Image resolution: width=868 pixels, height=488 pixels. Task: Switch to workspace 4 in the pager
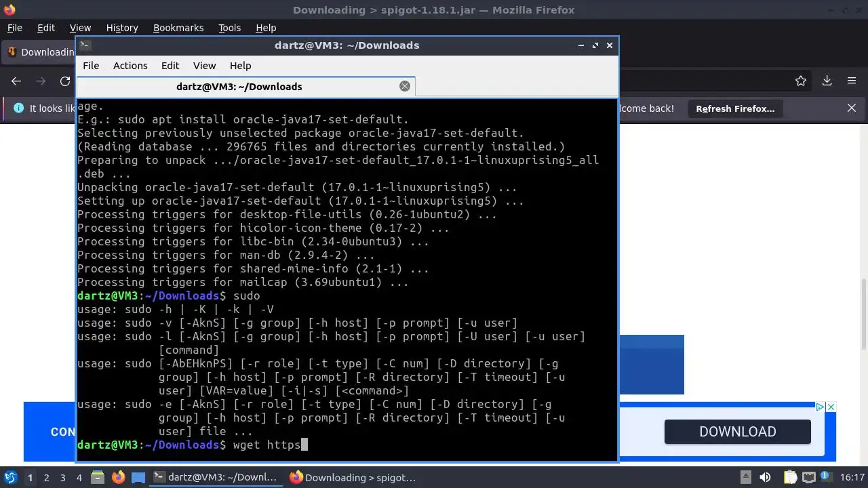pyautogui.click(x=79, y=477)
